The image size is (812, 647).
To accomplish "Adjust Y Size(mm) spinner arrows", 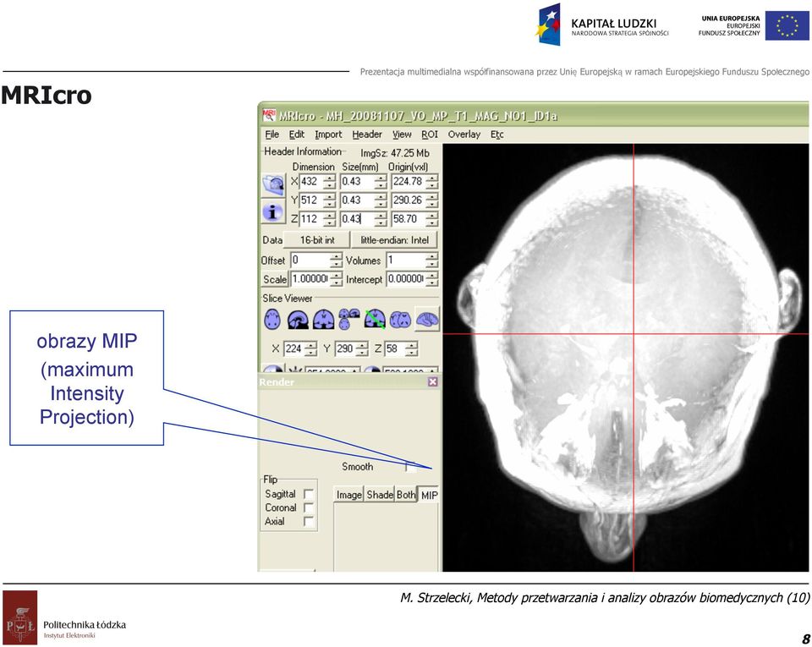I will click(381, 200).
